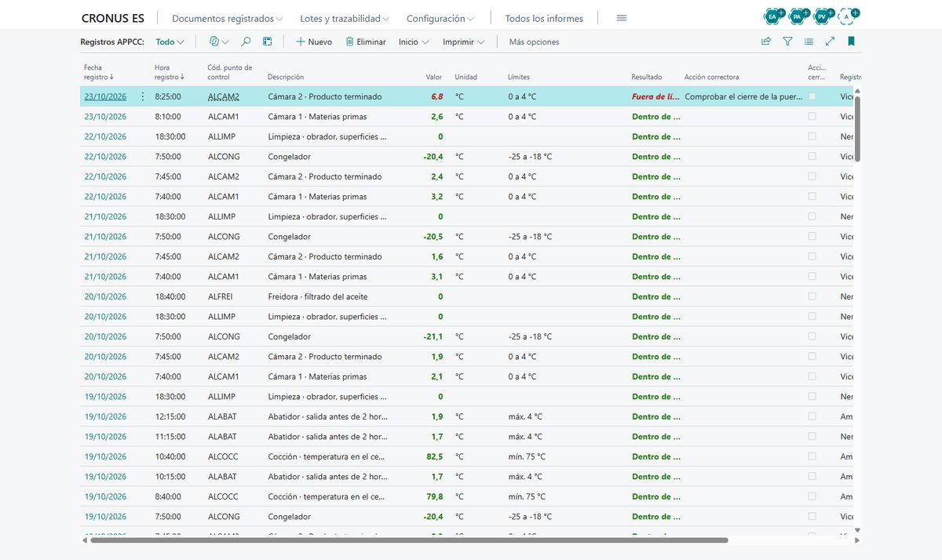Open the 23/10/2026 link on the 8:25:00 row
Viewport: 942px width, 560px height.
click(105, 96)
